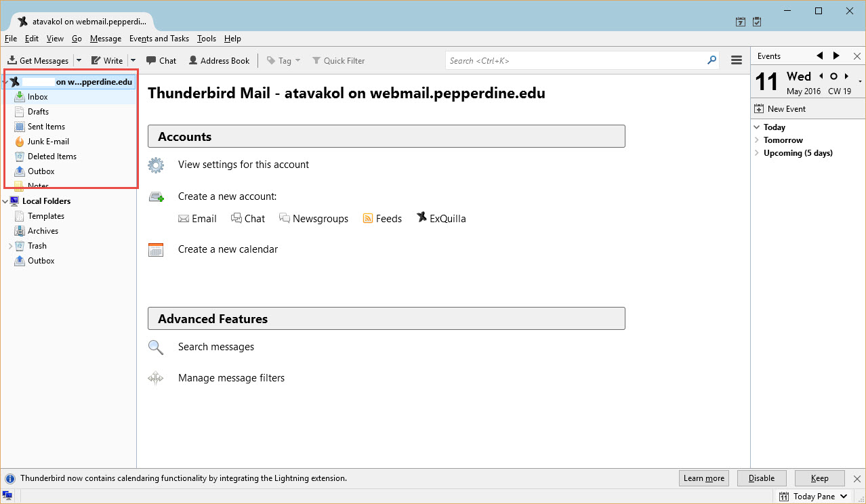
Task: Open the Tasks tab icon in title bar
Action: tap(757, 22)
